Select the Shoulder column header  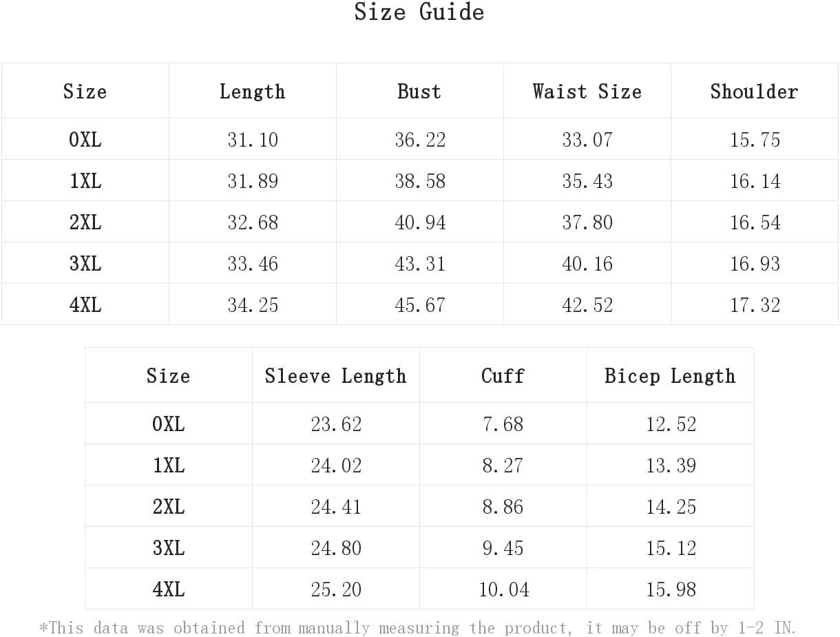click(x=754, y=92)
